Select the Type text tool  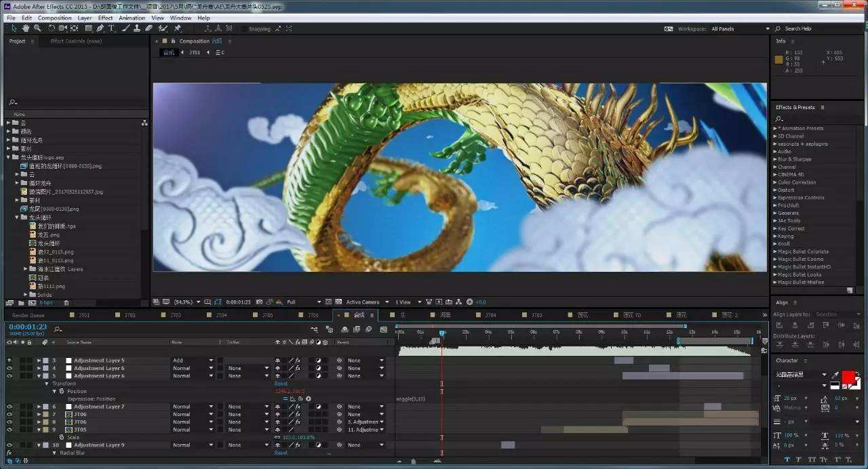pyautogui.click(x=112, y=28)
